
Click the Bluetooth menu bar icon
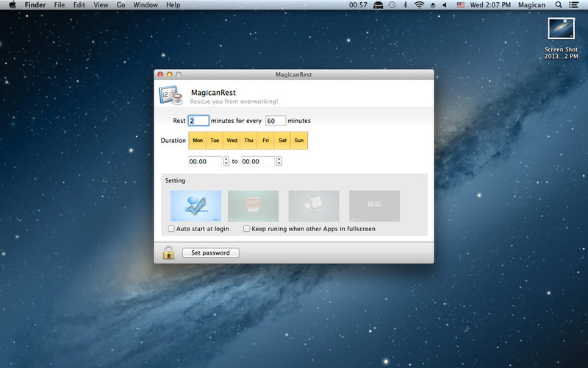(405, 5)
